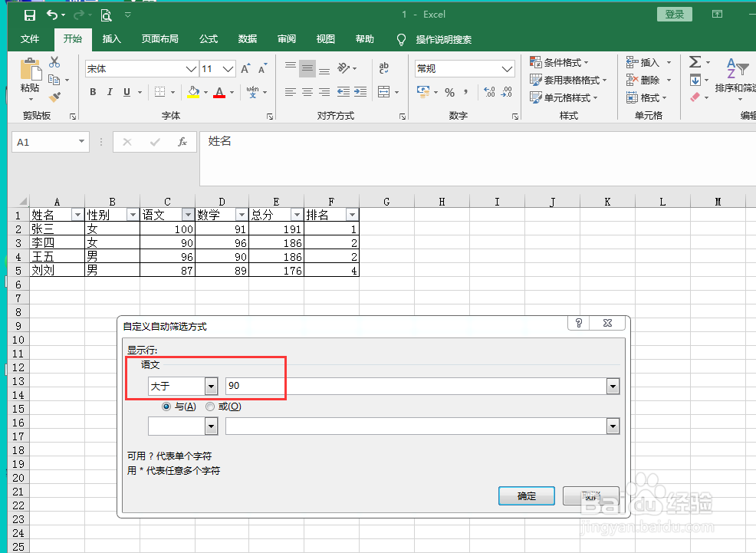The width and height of the screenshot is (756, 553).
Task: Click the Paste clipboard icon
Action: (31, 69)
